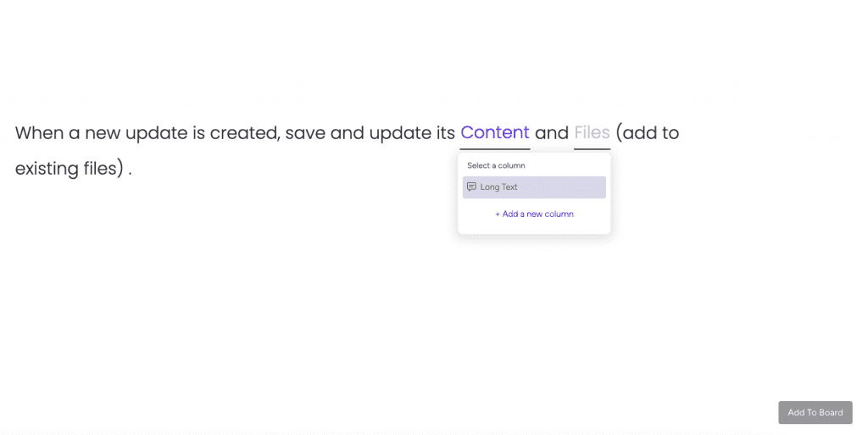Click the underline beneath Files
Screen dimensions: 868x435
[592, 149]
